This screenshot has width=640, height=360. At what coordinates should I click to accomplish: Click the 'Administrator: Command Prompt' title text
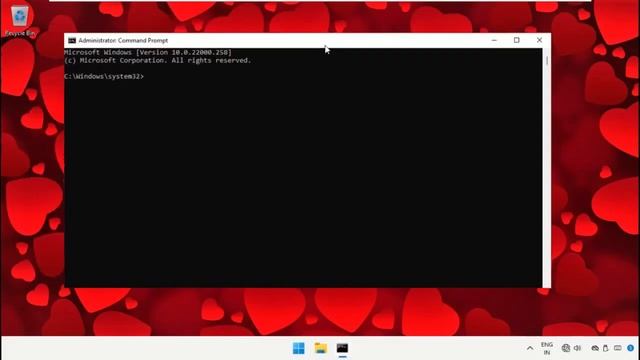pyautogui.click(x=123, y=40)
